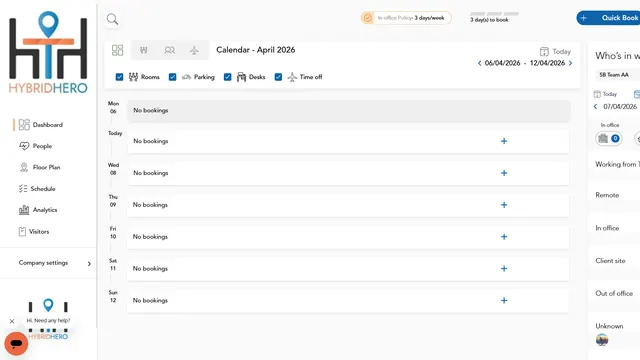Dismiss the 'Hi. Need any help?' popup
Image resolution: width=640 pixels, height=360 pixels.
point(12,321)
